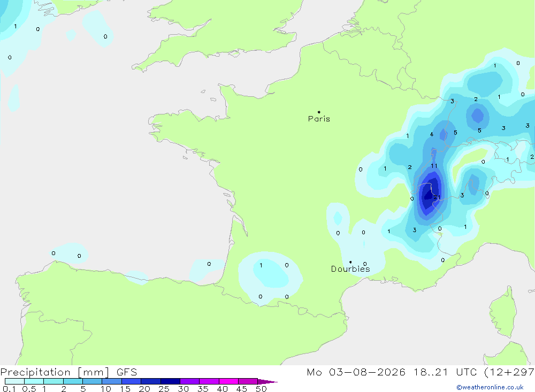Pick the 35–40 mm legend color swatch
535x392 pixels.
209,381
